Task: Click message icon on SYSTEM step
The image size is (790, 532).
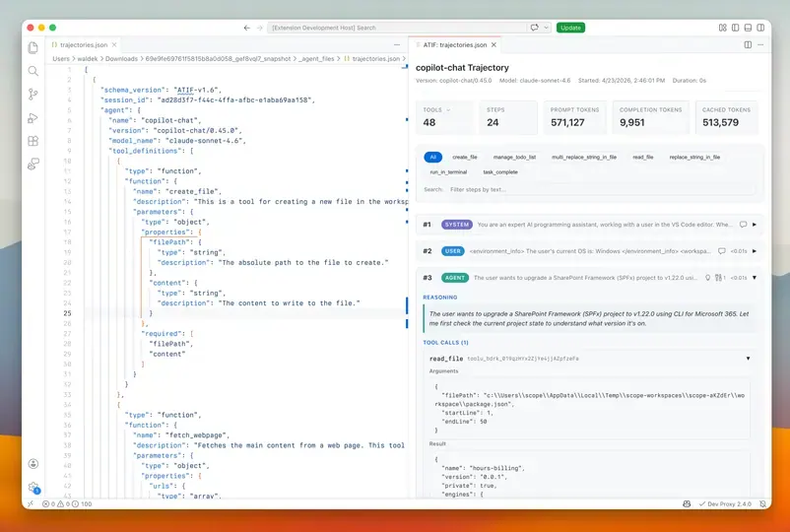Action: (743, 225)
